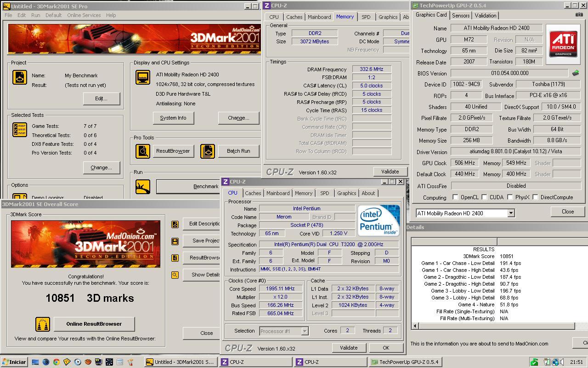Screen dimensions: 588x368
Task: Tick the OpenCL checkbox in GPU-Z
Action: pyautogui.click(x=455, y=197)
